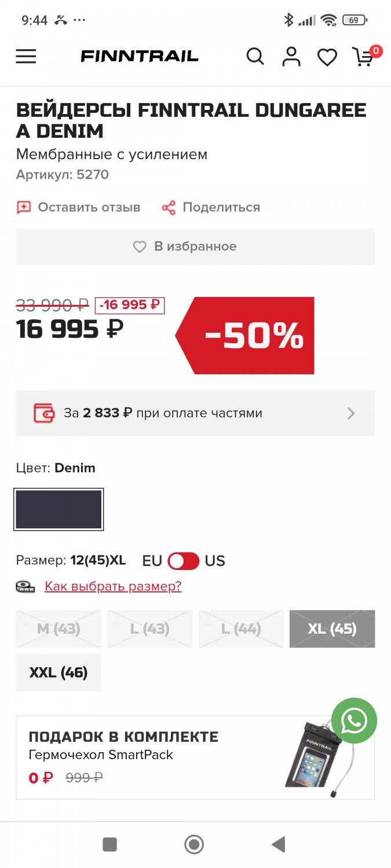Open wishlist heart icon in header
This screenshot has width=391, height=868.
point(327,57)
